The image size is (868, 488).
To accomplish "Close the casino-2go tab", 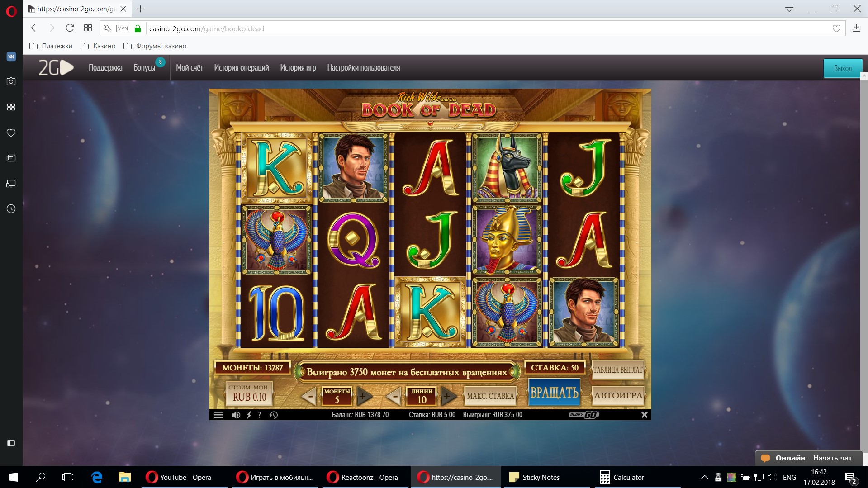I will (x=123, y=9).
